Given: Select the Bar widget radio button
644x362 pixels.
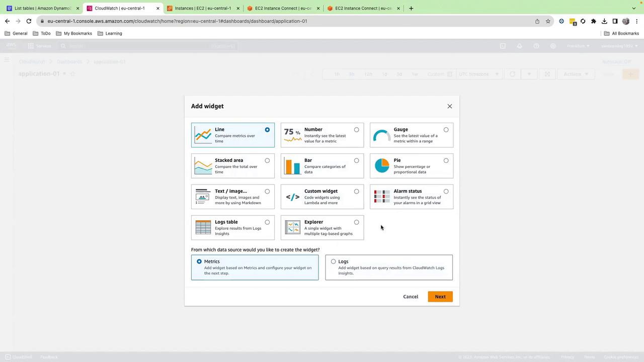Looking at the screenshot, I should [357, 160].
